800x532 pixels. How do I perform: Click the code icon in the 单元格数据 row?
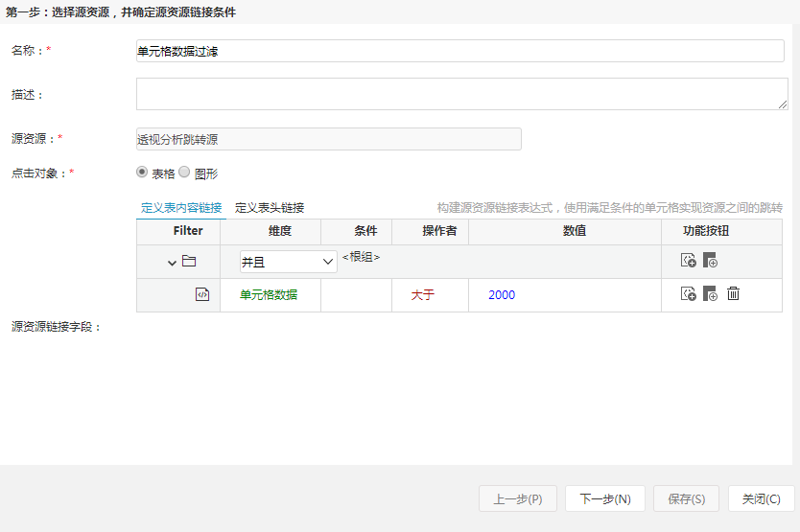point(202,294)
